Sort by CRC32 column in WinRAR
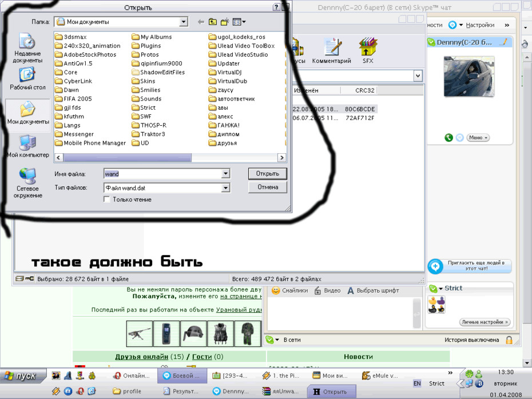The height and width of the screenshot is (399, 532). pos(364,90)
